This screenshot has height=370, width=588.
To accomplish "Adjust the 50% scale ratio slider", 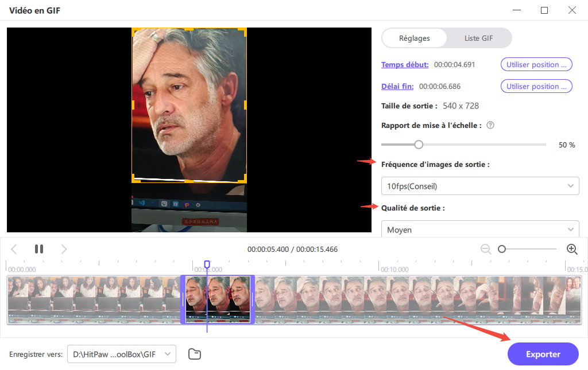I will point(419,144).
